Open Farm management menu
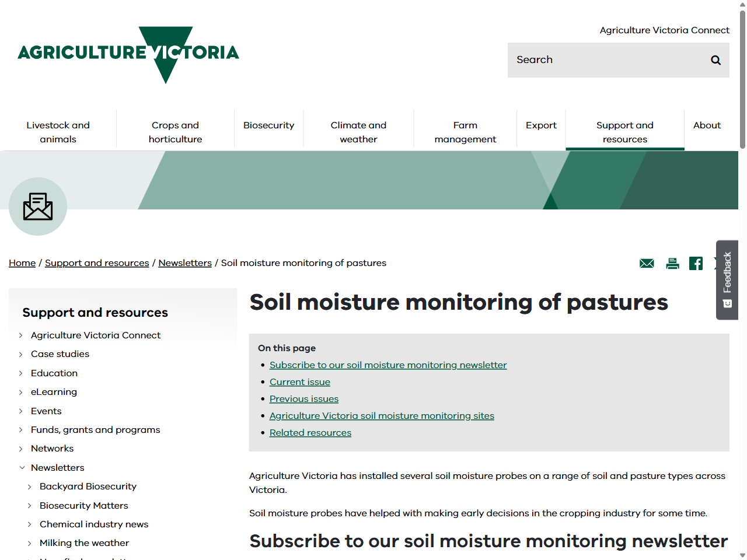Image resolution: width=747 pixels, height=560 pixels. pyautogui.click(x=465, y=132)
